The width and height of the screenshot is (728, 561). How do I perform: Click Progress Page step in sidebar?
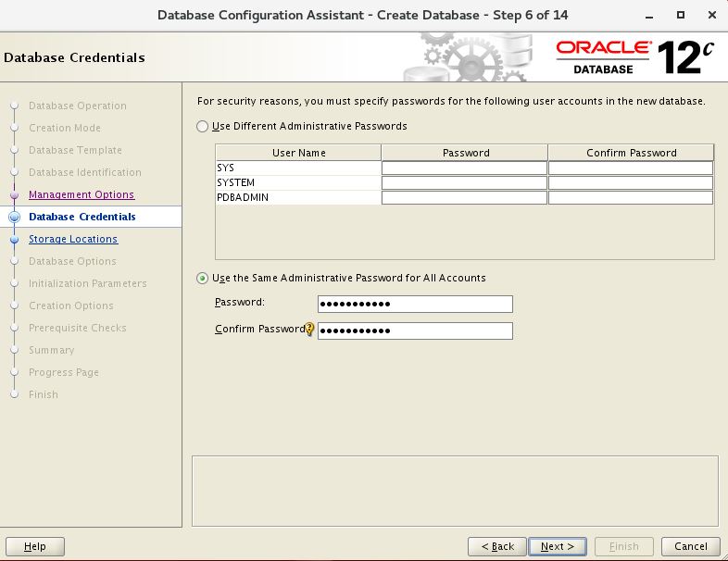click(x=64, y=372)
